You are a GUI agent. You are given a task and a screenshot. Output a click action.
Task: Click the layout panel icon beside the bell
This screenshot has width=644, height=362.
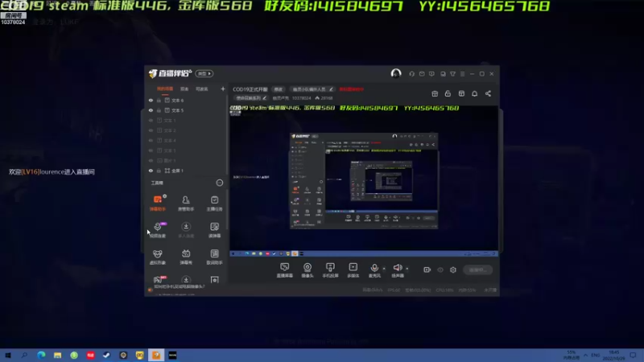461,93
